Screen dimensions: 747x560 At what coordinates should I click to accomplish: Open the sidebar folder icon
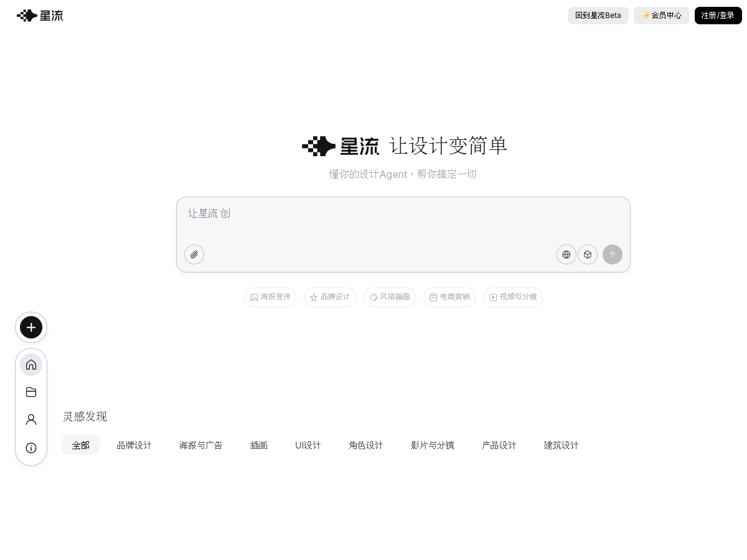[x=31, y=392]
